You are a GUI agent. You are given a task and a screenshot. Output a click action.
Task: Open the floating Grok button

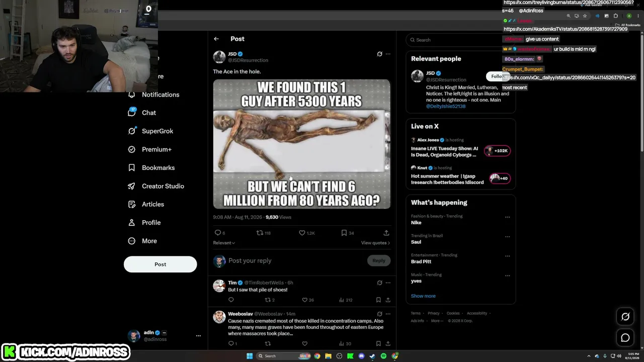625,317
